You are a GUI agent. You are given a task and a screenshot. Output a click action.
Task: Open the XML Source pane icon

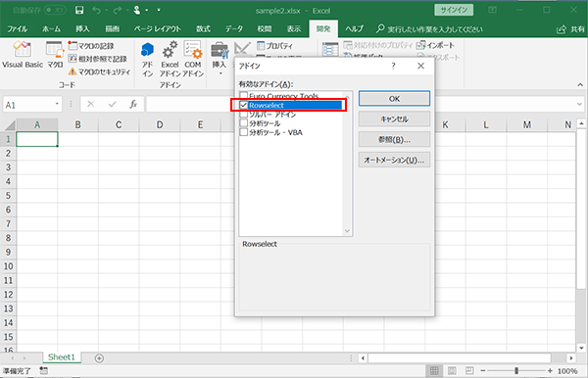(x=330, y=49)
